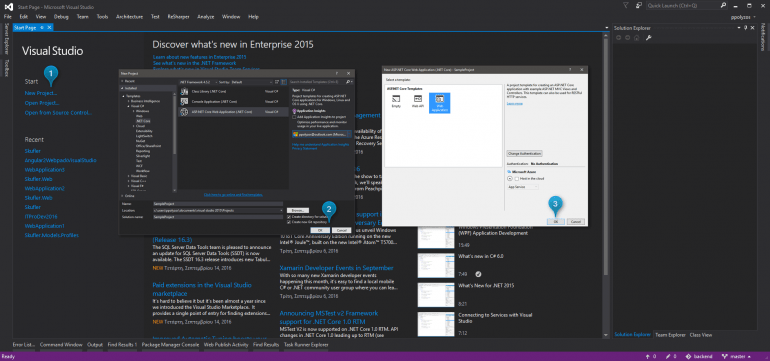Open the App Service dropdown
The height and width of the screenshot is (361, 770).
[x=522, y=187]
